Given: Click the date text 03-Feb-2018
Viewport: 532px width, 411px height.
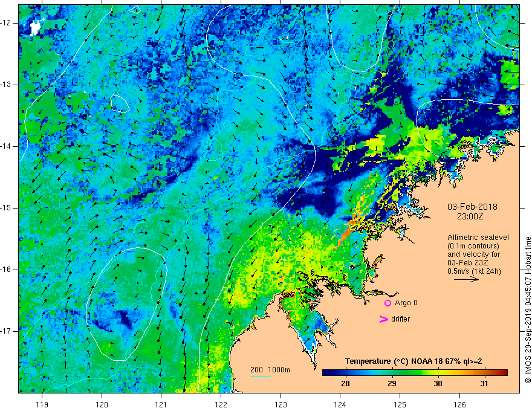Looking at the screenshot, I should [x=472, y=207].
